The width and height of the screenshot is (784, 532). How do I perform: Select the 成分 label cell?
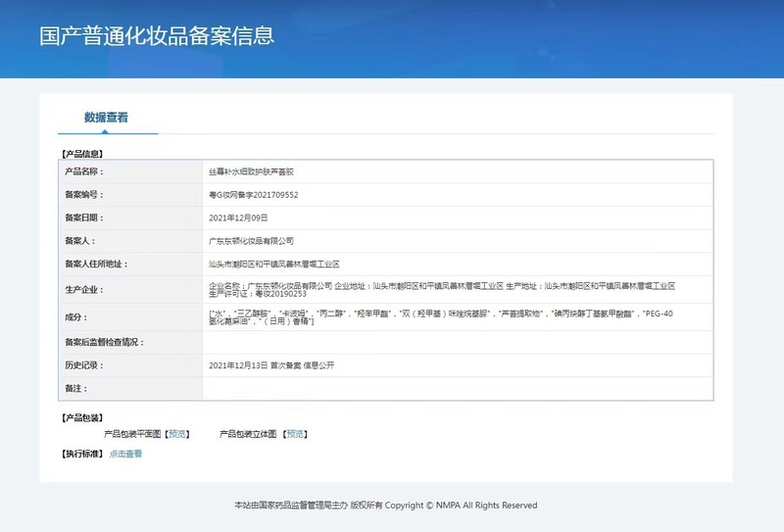pos(130,317)
